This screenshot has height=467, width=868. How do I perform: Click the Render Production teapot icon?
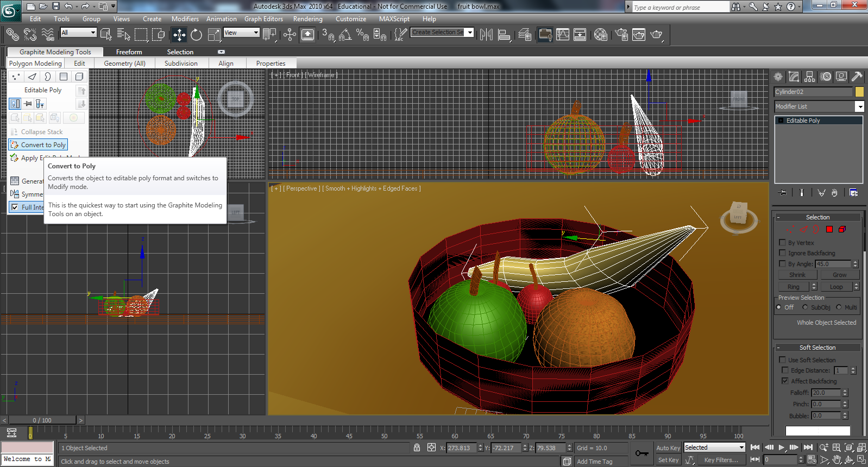657,35
